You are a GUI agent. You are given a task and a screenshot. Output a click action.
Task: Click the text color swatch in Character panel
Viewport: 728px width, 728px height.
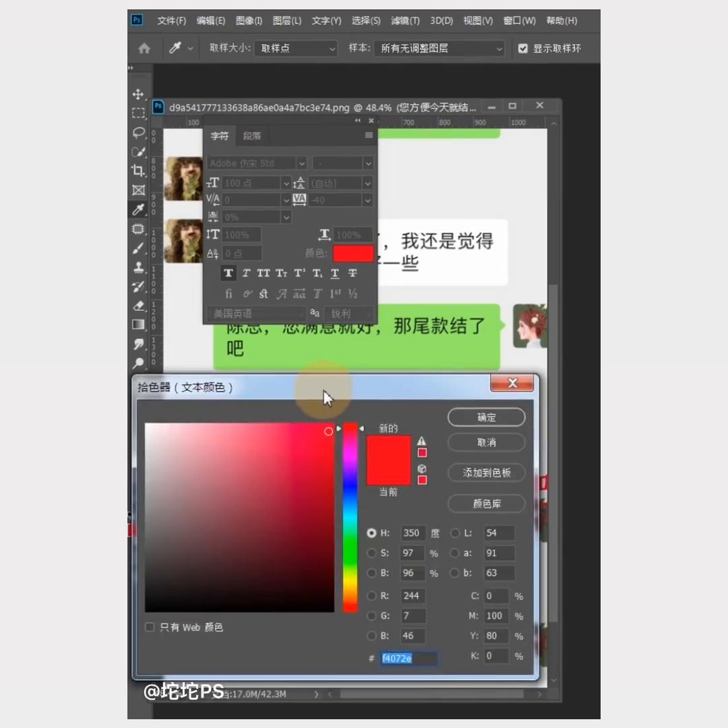click(x=353, y=253)
